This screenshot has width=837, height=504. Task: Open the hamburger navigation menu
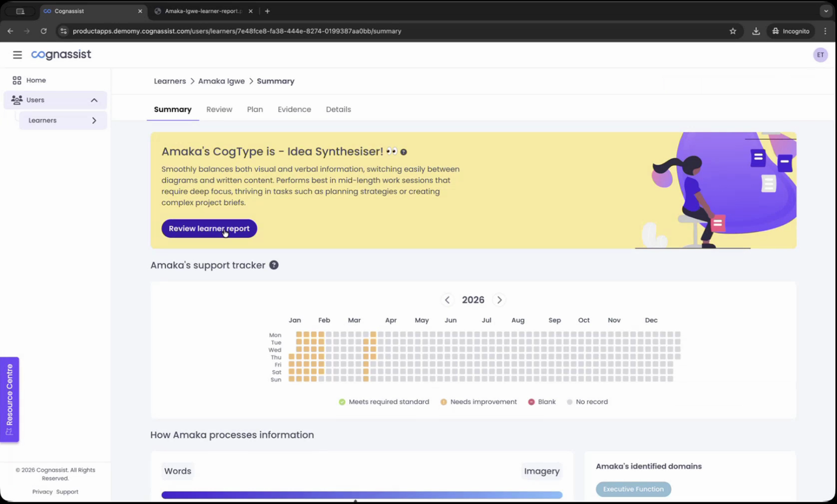click(x=18, y=55)
